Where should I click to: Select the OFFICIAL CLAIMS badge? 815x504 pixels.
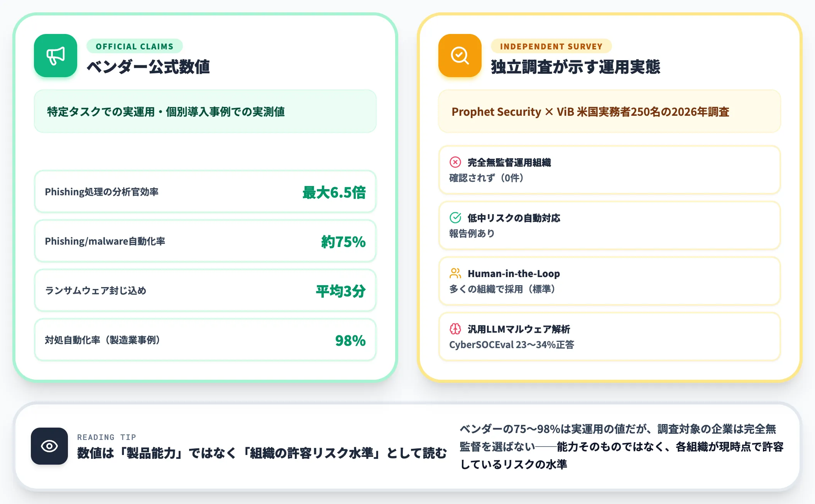(x=135, y=46)
